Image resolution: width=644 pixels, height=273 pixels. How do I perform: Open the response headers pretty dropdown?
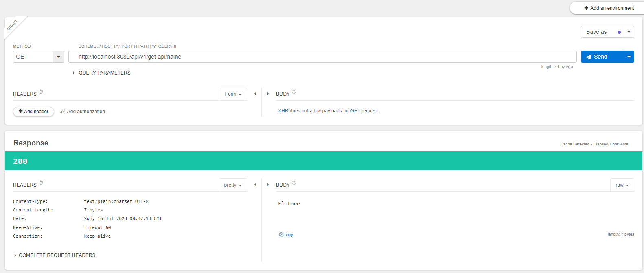tap(233, 185)
